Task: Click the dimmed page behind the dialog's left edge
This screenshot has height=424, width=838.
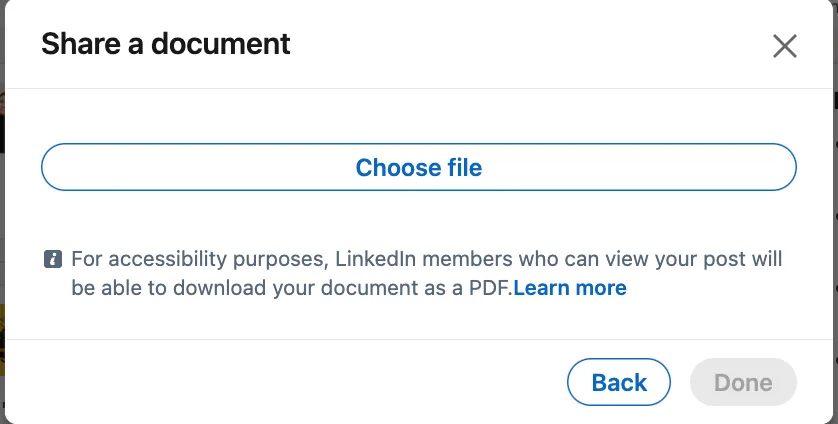Action: pyautogui.click(x=2, y=214)
